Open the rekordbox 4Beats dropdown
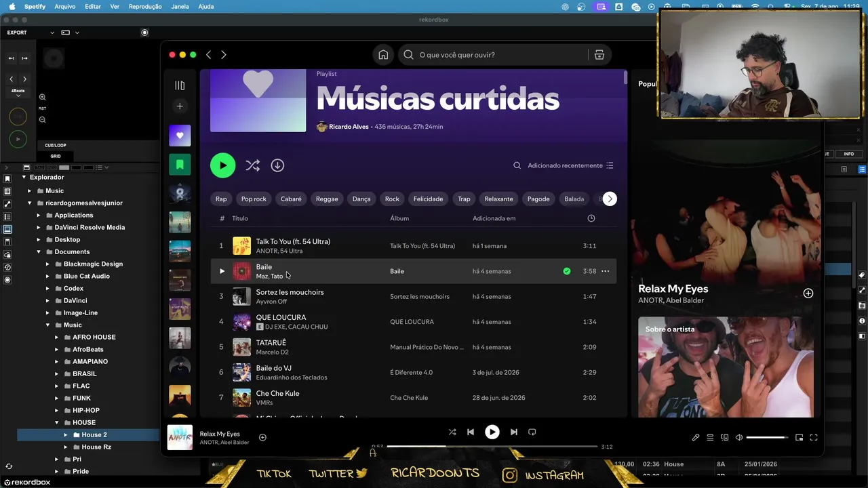The height and width of the screenshot is (488, 868). click(18, 94)
